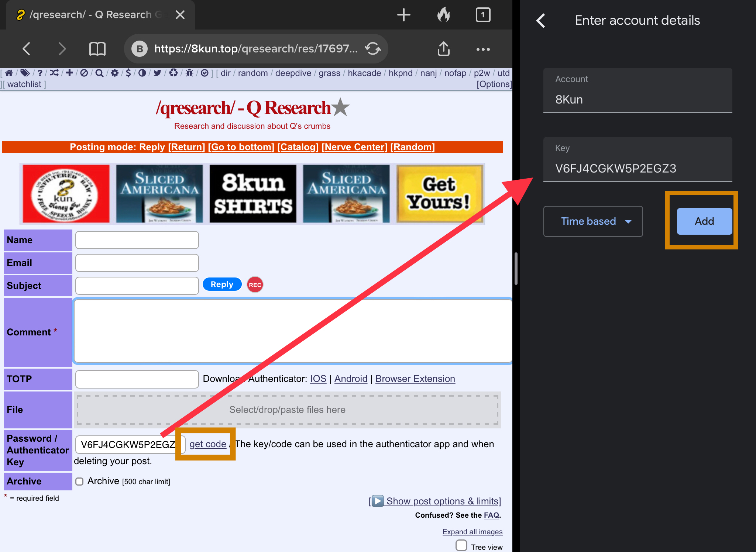Click [Go to bottom] link
The width and height of the screenshot is (756, 552).
pyautogui.click(x=241, y=147)
